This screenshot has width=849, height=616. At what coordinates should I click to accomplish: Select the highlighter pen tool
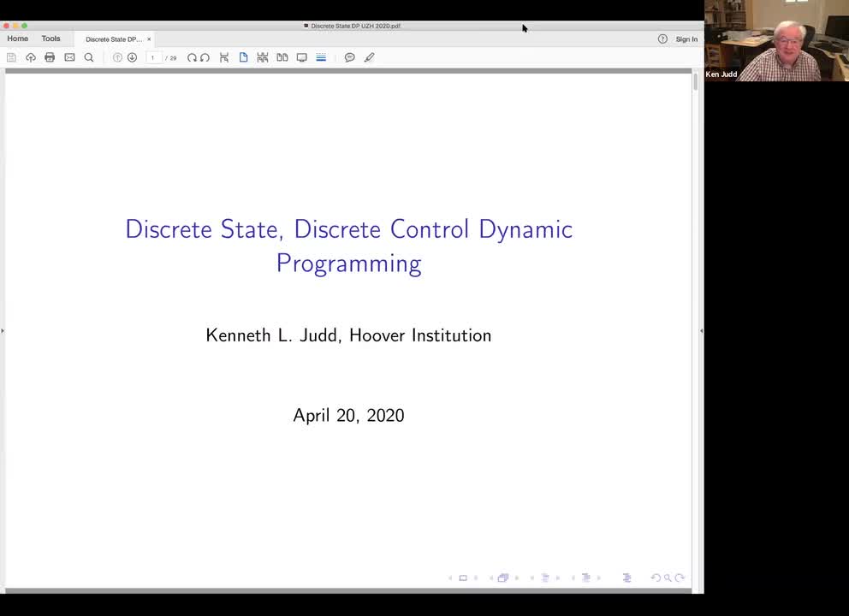(x=369, y=57)
